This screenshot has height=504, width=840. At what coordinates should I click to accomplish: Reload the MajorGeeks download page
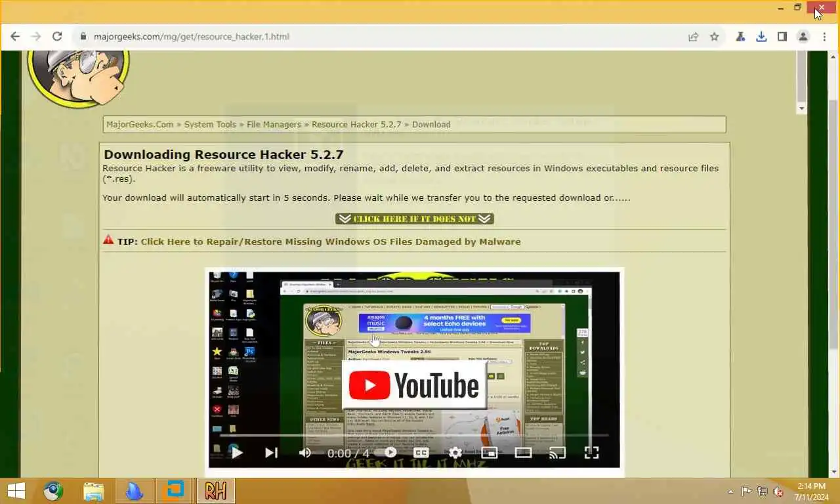click(x=57, y=37)
